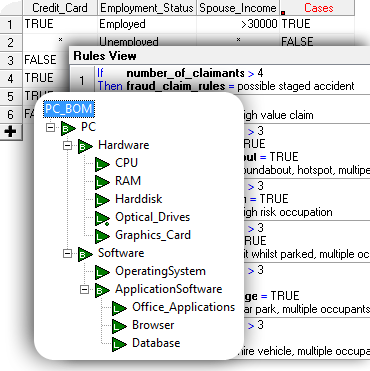
Task: Select rule number 1 in Rules View
Action: click(82, 80)
